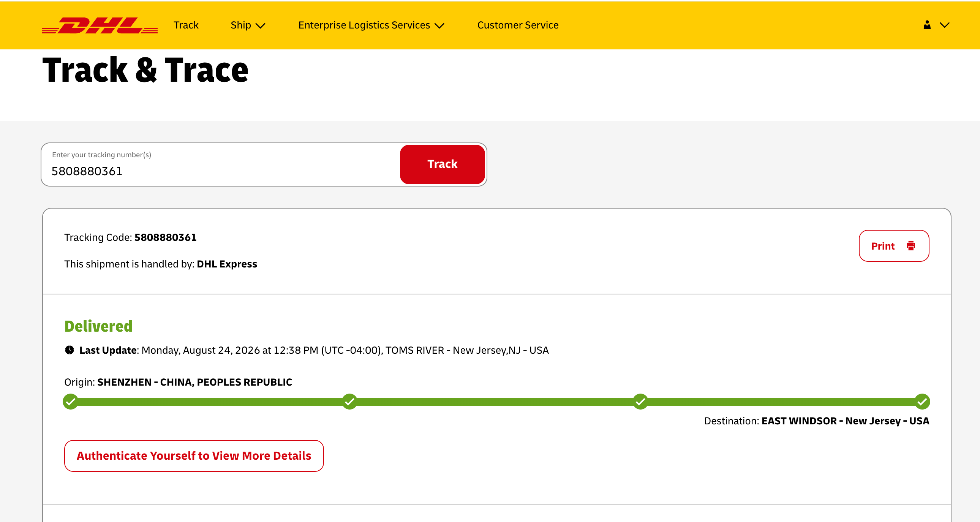Click the tracking number input field
The image size is (980, 522).
point(221,165)
